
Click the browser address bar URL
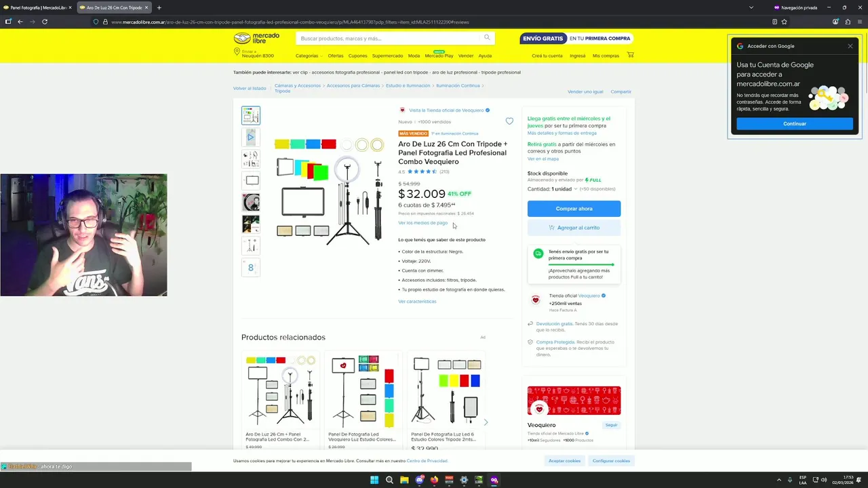point(290,22)
